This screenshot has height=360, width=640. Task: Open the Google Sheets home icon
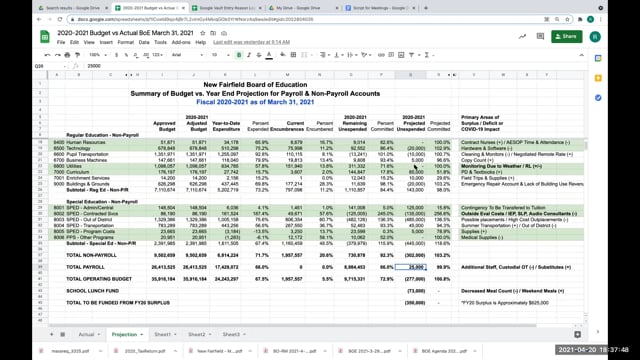tap(44, 37)
